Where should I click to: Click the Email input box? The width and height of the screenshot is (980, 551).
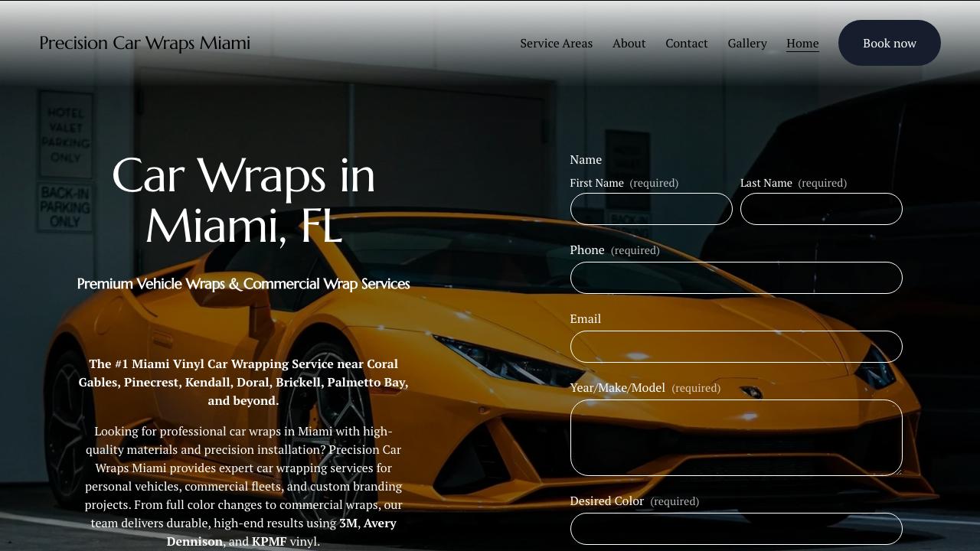[x=736, y=347]
